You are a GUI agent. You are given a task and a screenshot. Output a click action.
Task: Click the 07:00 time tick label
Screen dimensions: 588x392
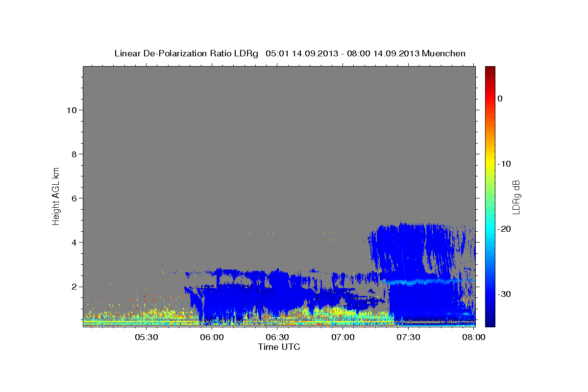click(x=343, y=338)
